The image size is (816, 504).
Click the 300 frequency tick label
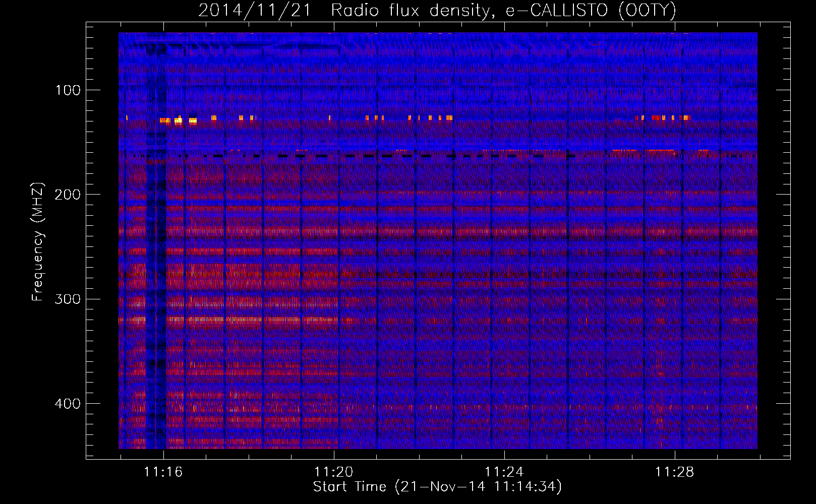click(x=68, y=299)
